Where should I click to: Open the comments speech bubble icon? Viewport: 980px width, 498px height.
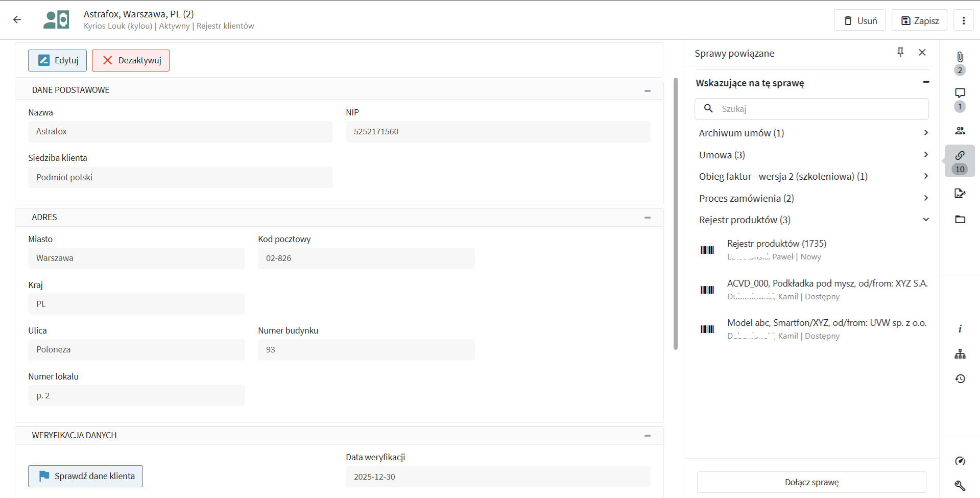point(960,93)
